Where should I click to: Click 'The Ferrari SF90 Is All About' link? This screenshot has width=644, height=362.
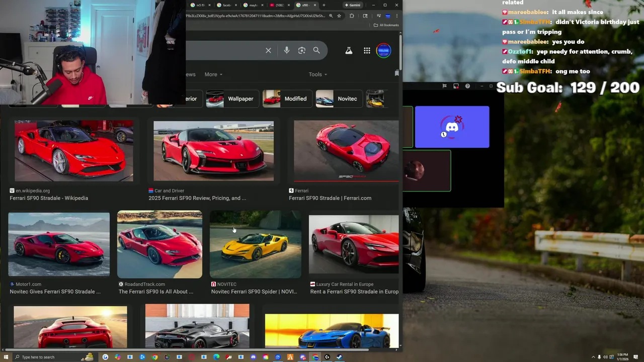[156, 292]
